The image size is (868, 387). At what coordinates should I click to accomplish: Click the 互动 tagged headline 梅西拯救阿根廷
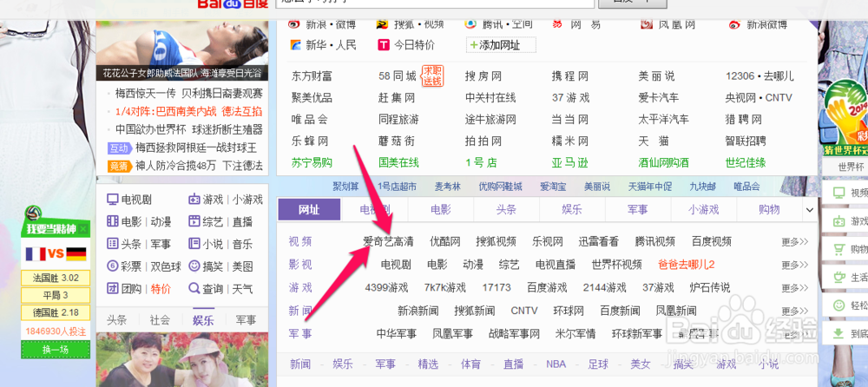[196, 148]
